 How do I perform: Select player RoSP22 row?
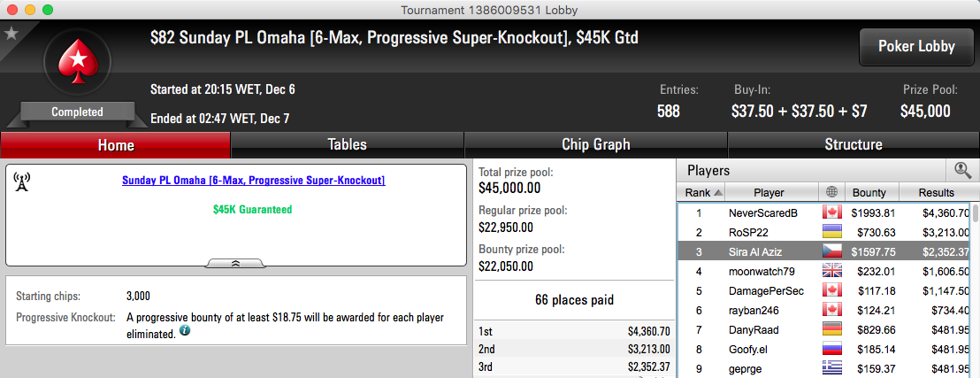tap(823, 232)
